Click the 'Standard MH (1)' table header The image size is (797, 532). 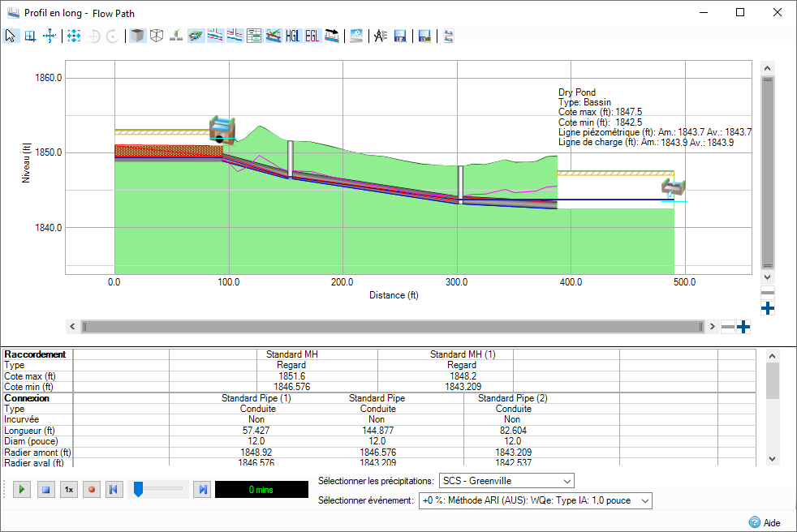pos(463,354)
